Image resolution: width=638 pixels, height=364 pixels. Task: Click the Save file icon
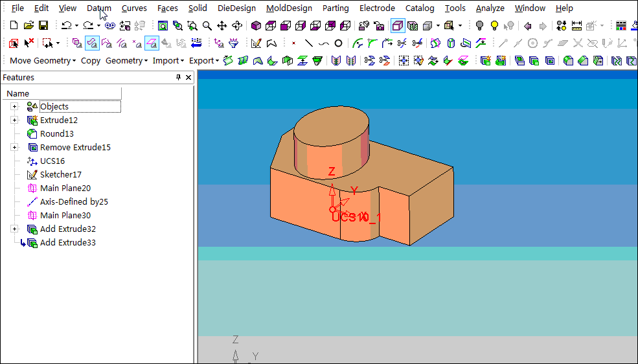pos(43,26)
